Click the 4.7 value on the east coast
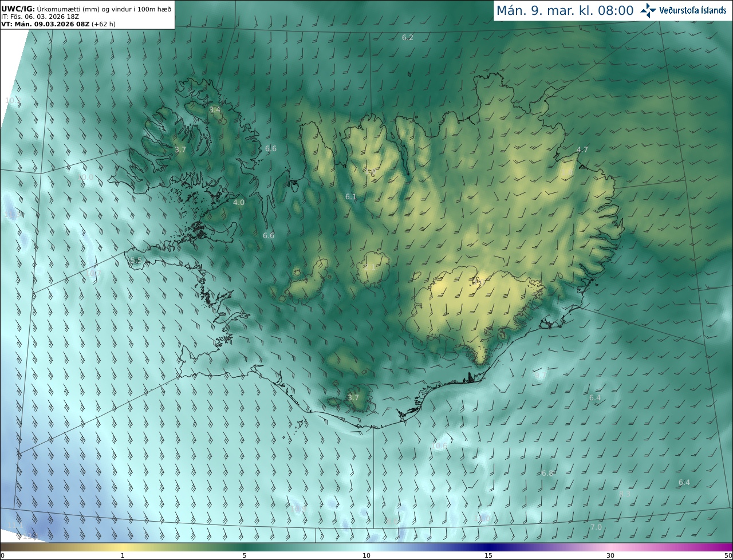Screen dimensions: 733x560 click(582, 149)
